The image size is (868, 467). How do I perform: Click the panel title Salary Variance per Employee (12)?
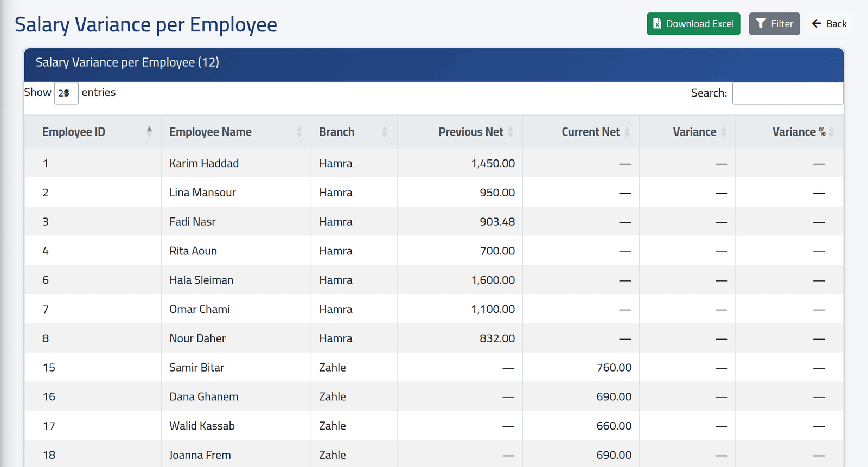[x=127, y=62]
